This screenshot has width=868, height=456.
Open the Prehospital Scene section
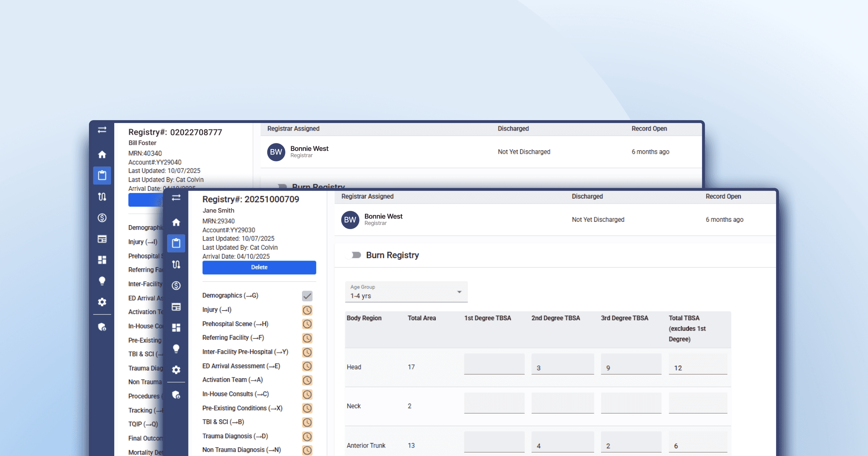coord(235,324)
